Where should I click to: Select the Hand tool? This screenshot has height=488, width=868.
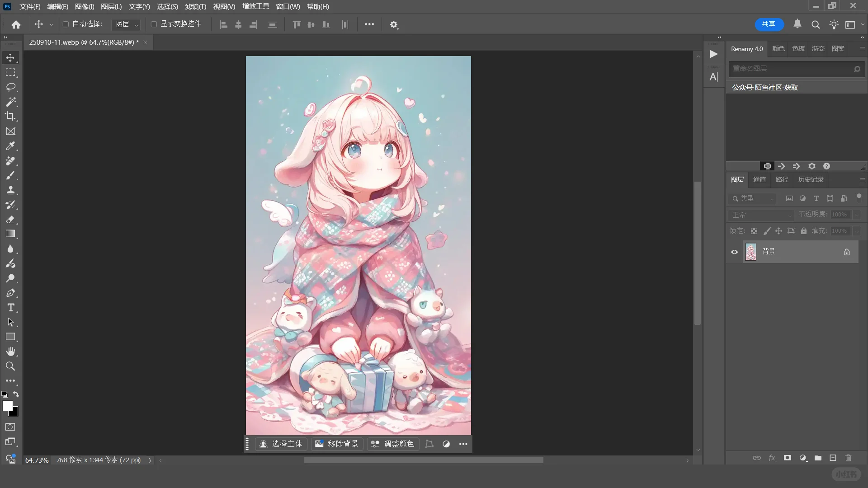(x=10, y=352)
